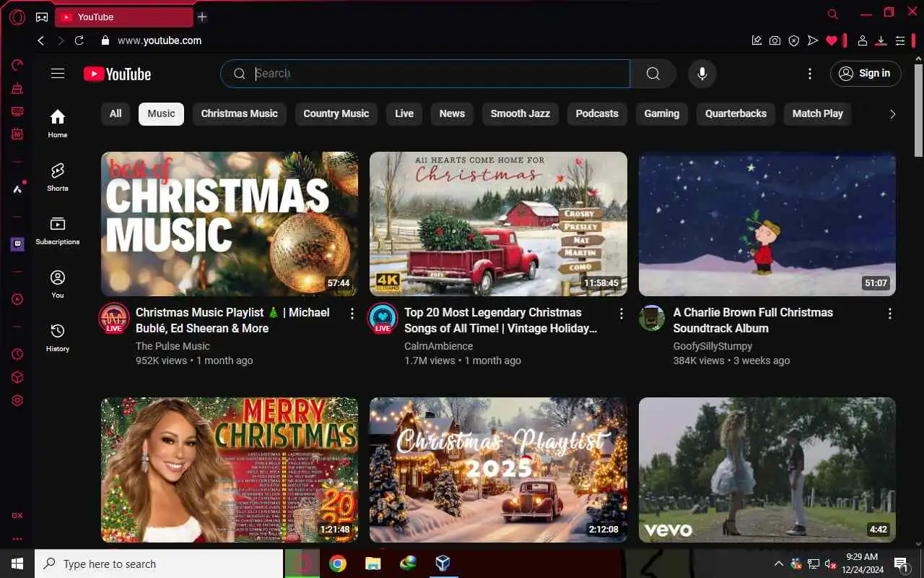Open the Twitch sidebar panel

click(x=17, y=244)
